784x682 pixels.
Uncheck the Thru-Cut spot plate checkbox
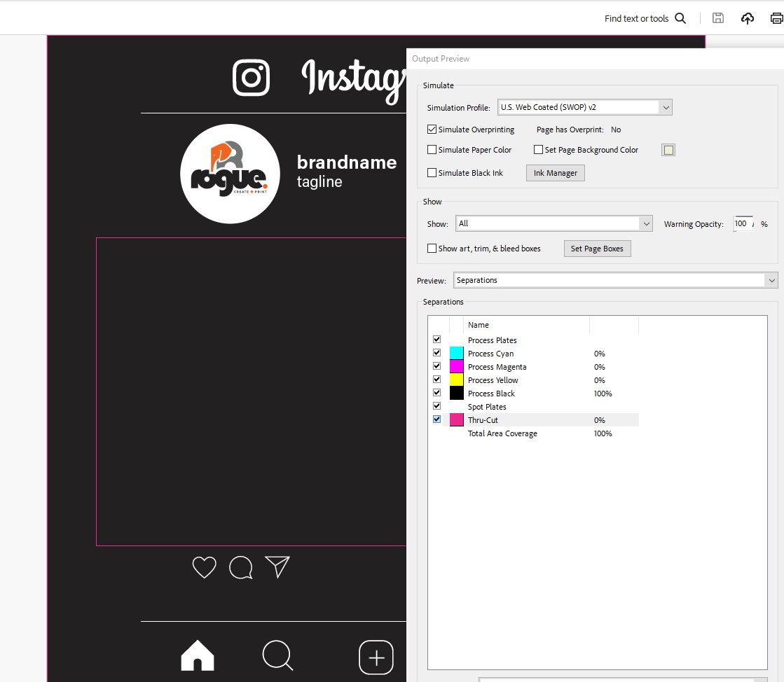[x=437, y=419]
